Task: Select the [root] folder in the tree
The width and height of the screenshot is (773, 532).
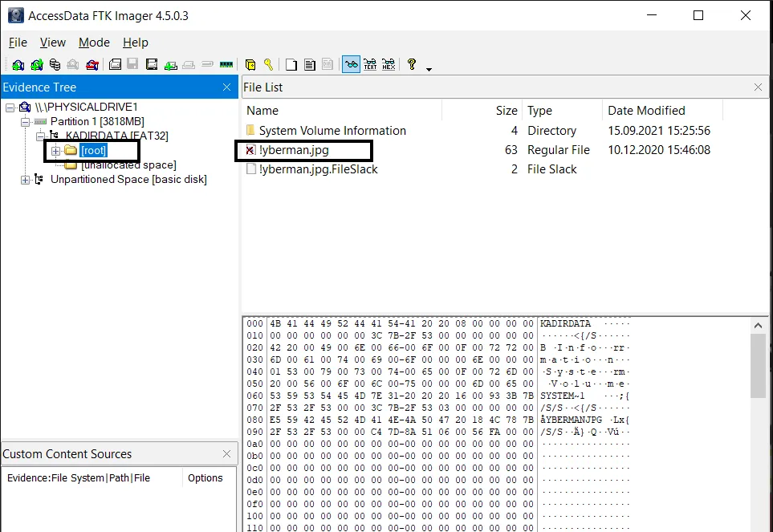Action: click(94, 150)
